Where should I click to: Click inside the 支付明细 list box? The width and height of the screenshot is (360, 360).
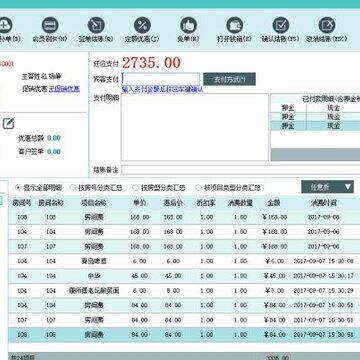[x=194, y=127]
